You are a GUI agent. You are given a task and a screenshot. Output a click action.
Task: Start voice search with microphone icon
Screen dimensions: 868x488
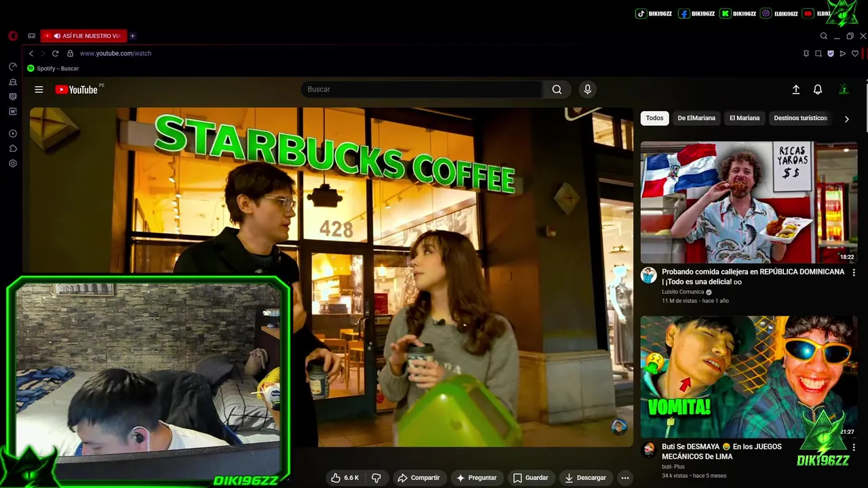click(587, 89)
